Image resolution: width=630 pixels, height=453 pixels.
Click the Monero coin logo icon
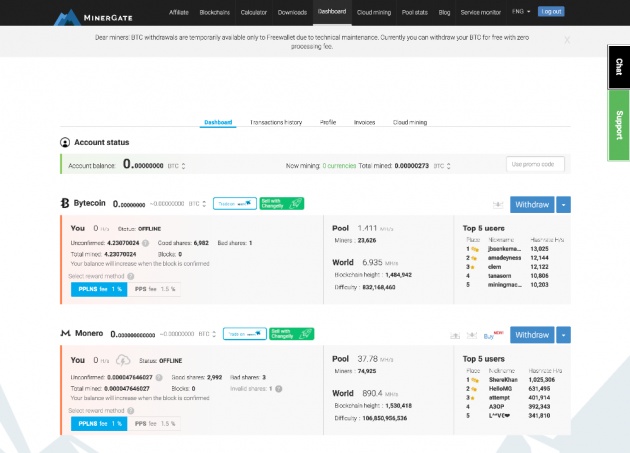[x=65, y=333]
